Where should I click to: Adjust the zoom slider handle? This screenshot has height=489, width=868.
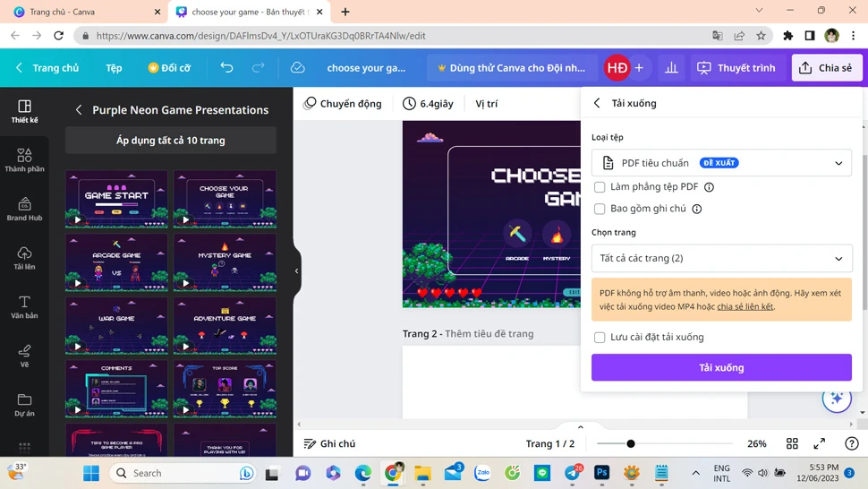pyautogui.click(x=631, y=443)
